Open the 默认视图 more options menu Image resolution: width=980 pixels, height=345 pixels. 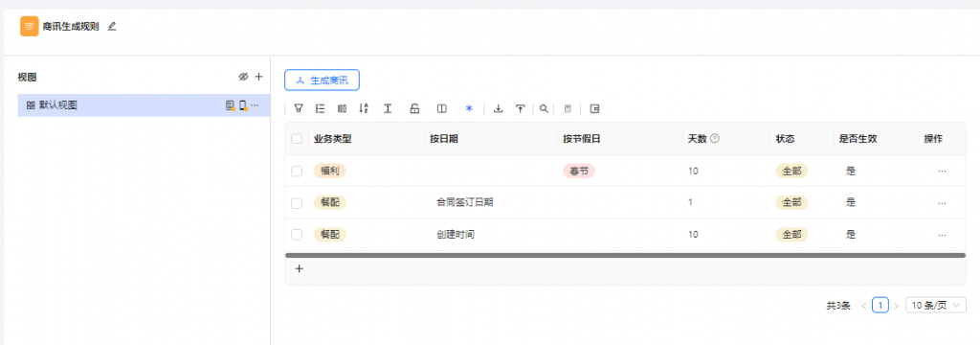255,105
